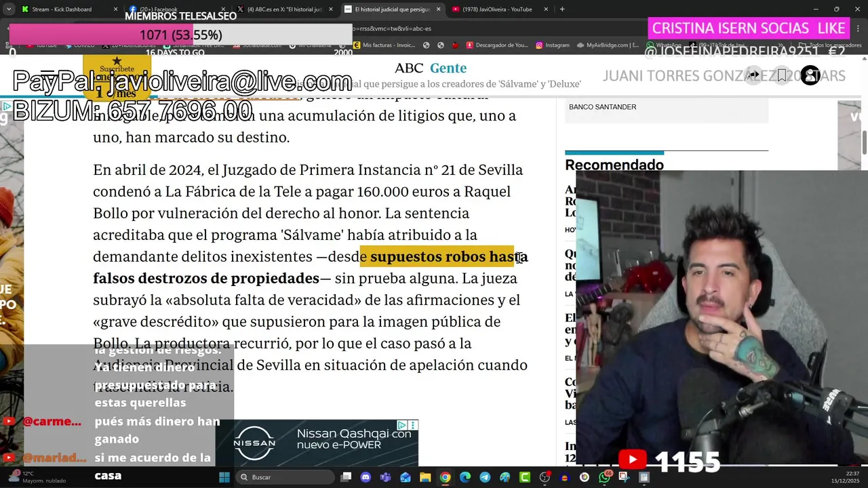This screenshot has height=488, width=868.
Task: Click the AdChoices icon on Nissan ad
Action: tap(401, 425)
